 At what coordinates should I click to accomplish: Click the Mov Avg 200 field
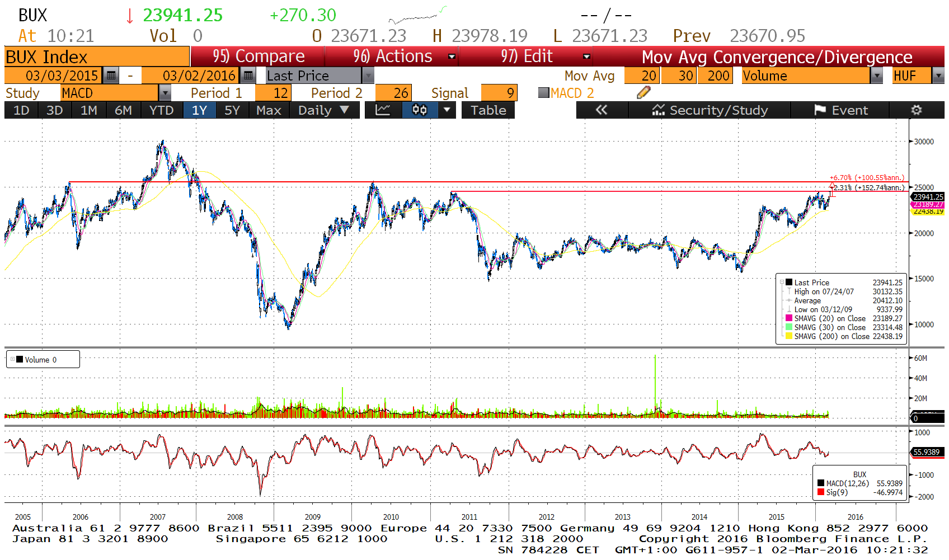[715, 75]
